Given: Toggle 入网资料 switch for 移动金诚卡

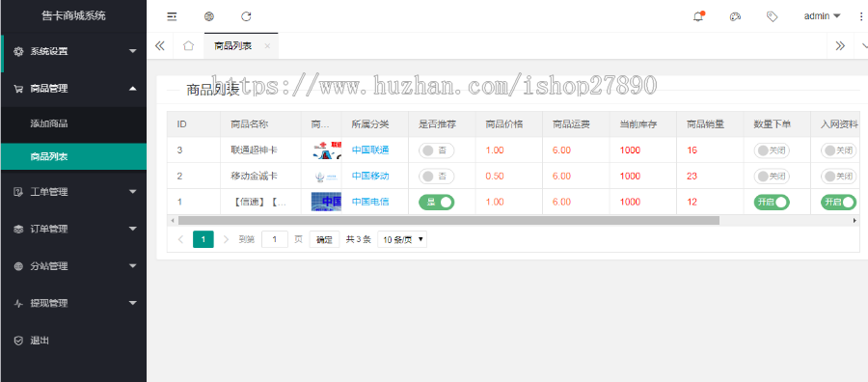Looking at the screenshot, I should point(839,177).
